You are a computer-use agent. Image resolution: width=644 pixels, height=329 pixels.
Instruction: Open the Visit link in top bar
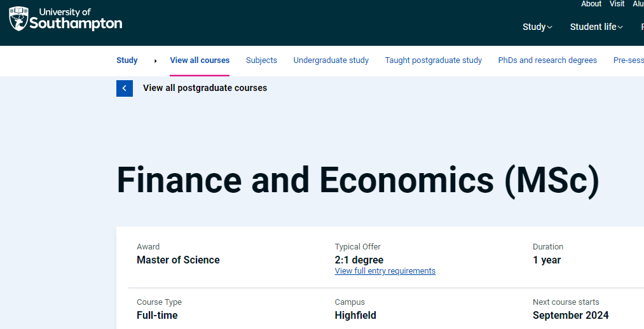point(617,4)
